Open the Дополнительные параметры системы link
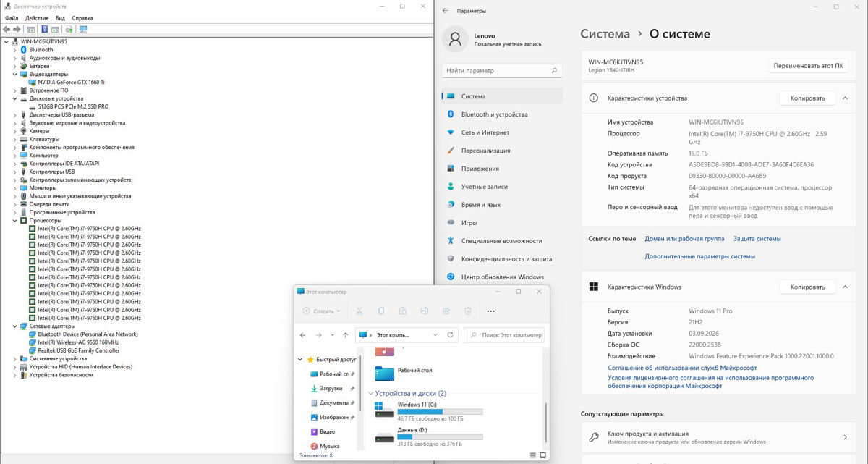868x464 pixels. tap(699, 256)
